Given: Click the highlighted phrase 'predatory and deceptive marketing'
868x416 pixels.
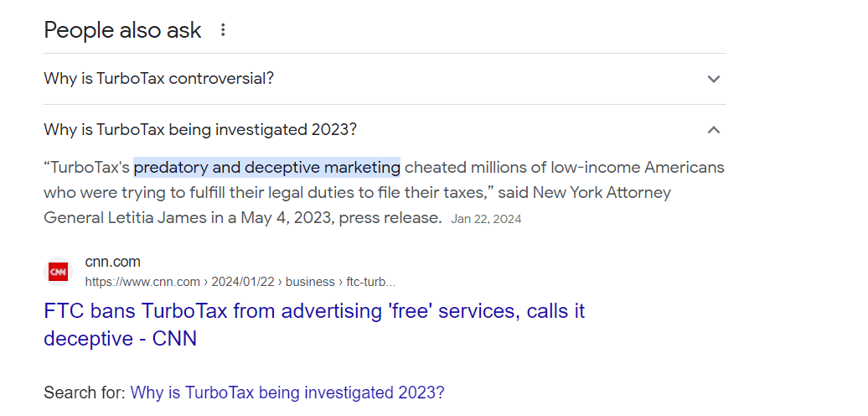Looking at the screenshot, I should point(266,167).
